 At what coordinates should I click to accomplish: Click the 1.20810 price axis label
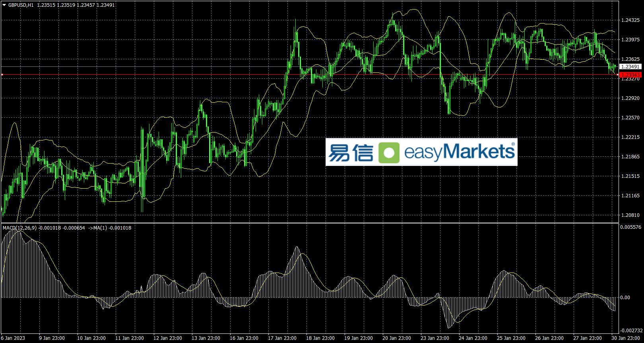630,215
